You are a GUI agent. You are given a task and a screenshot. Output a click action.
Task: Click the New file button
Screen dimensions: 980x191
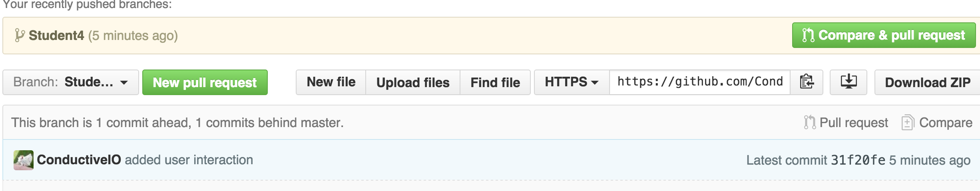pyautogui.click(x=331, y=82)
